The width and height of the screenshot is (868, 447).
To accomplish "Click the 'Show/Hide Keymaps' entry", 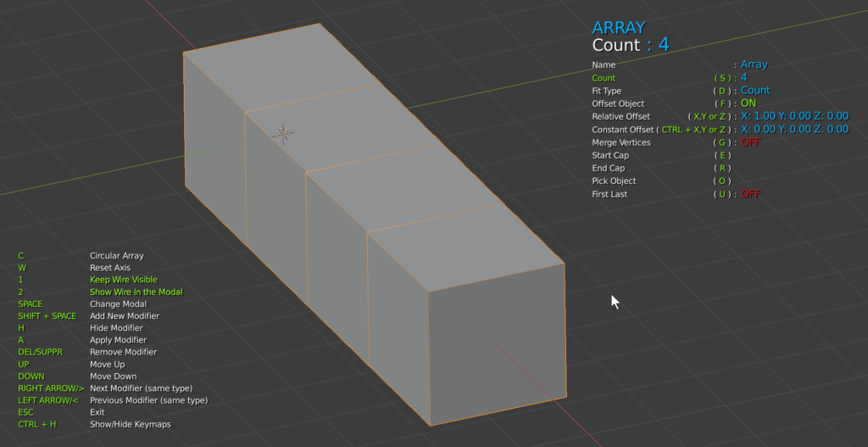I will pos(130,424).
